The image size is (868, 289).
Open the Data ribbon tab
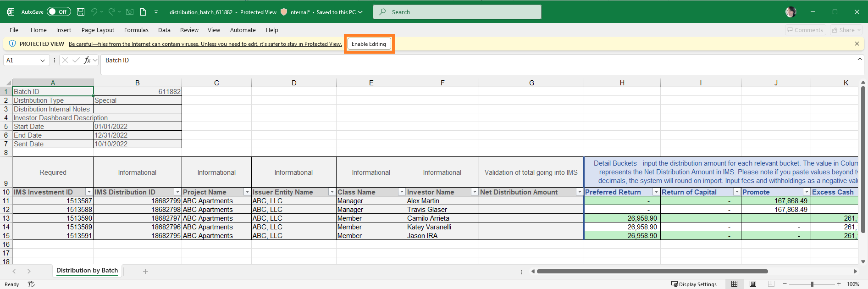pyautogui.click(x=164, y=30)
